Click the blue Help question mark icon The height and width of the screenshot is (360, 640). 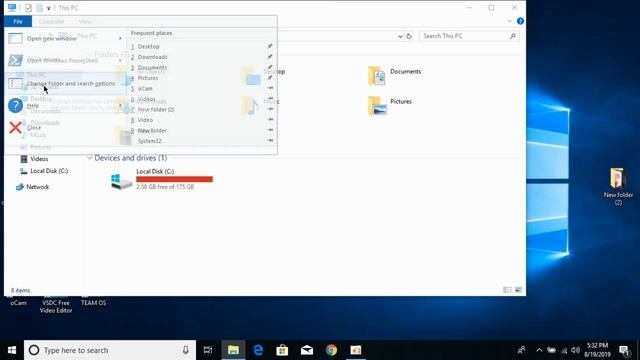[16, 105]
